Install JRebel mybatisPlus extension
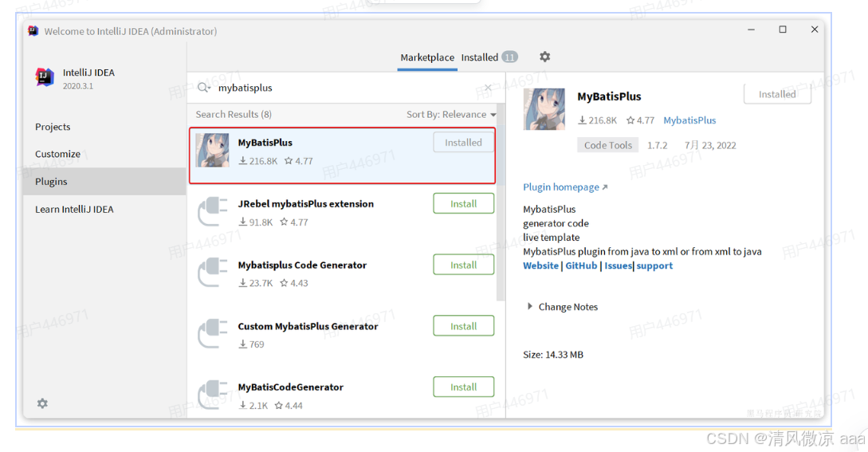This screenshot has height=452, width=868. pos(463,204)
